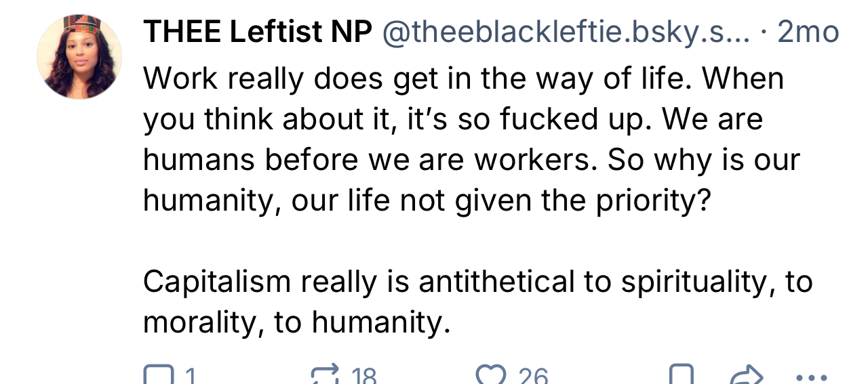This screenshot has height=384, width=868.
Task: Bookmark this post
Action: [682, 376]
